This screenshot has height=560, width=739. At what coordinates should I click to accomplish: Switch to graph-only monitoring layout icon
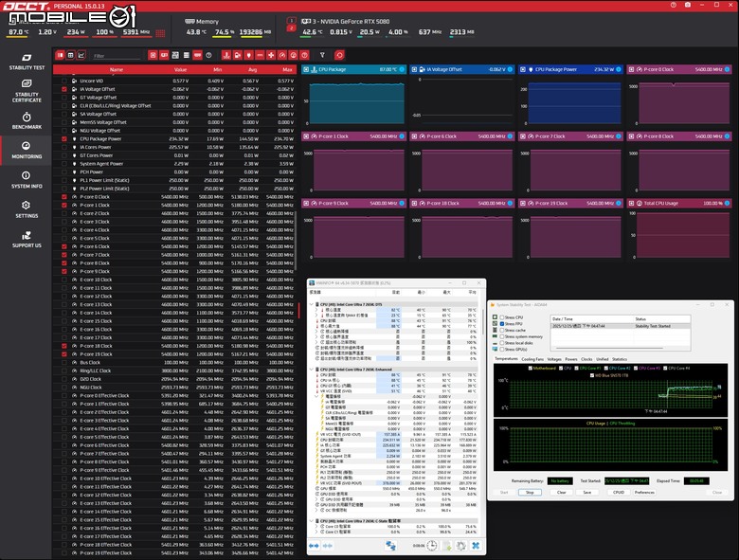[81, 55]
